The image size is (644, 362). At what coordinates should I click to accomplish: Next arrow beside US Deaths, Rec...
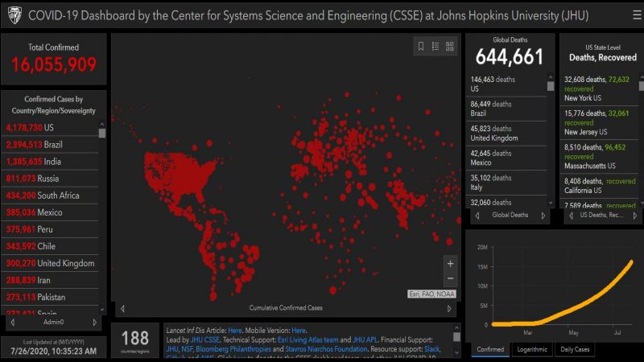point(635,215)
